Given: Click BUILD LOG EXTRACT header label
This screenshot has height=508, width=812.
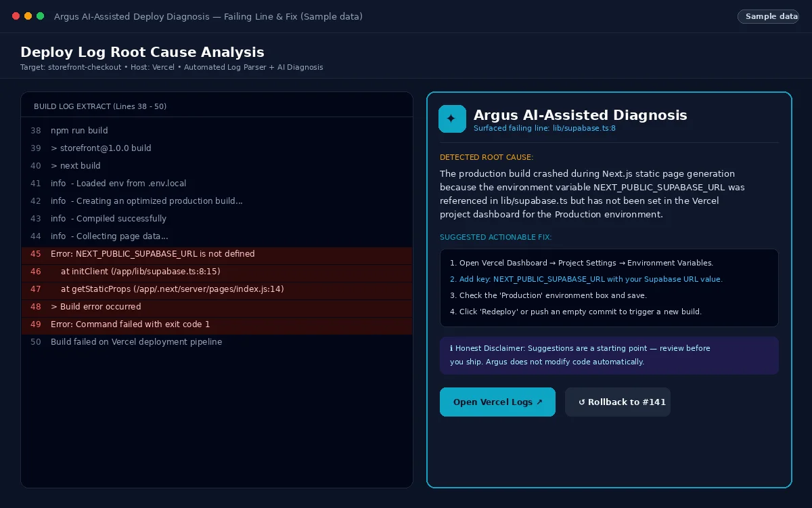Looking at the screenshot, I should (x=100, y=106).
